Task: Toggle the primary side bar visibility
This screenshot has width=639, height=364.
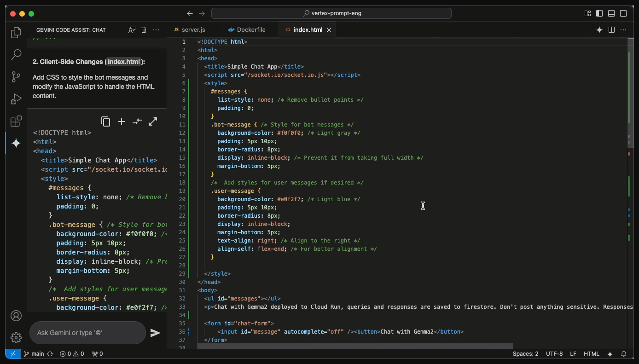Action: [x=599, y=13]
